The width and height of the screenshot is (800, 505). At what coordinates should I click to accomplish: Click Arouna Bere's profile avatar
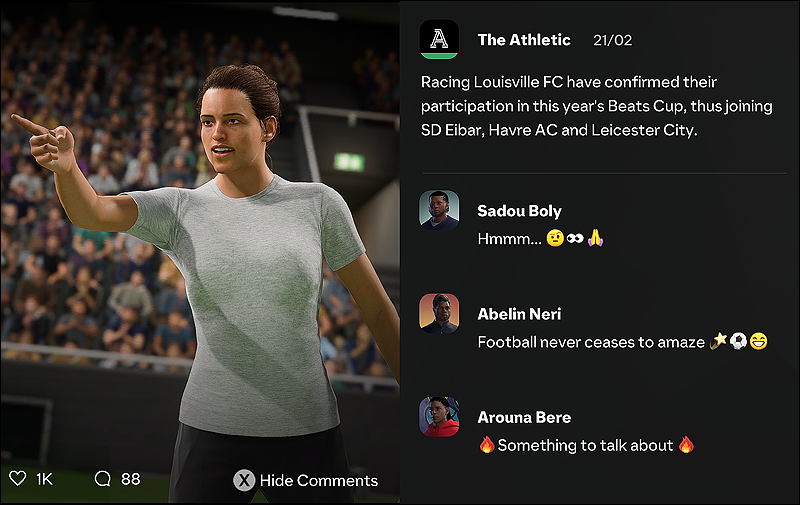tap(439, 417)
